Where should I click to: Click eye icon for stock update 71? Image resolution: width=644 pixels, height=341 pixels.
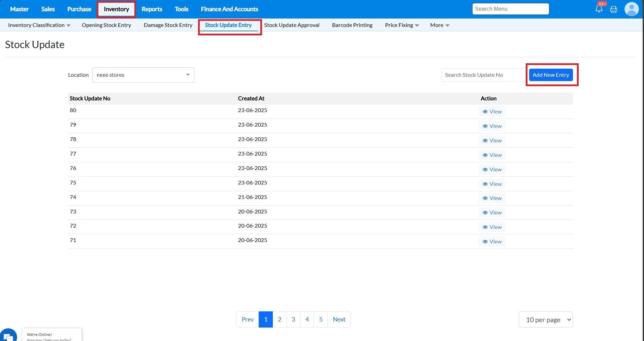(x=485, y=242)
